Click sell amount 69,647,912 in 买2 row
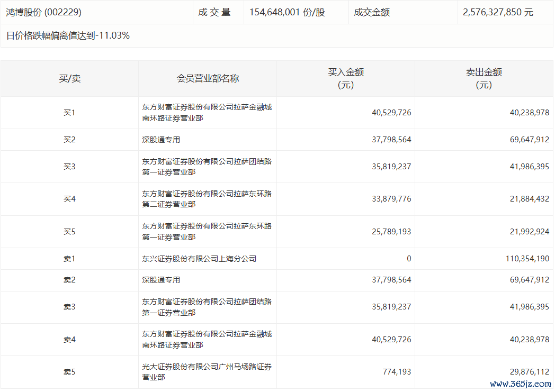 coord(530,140)
